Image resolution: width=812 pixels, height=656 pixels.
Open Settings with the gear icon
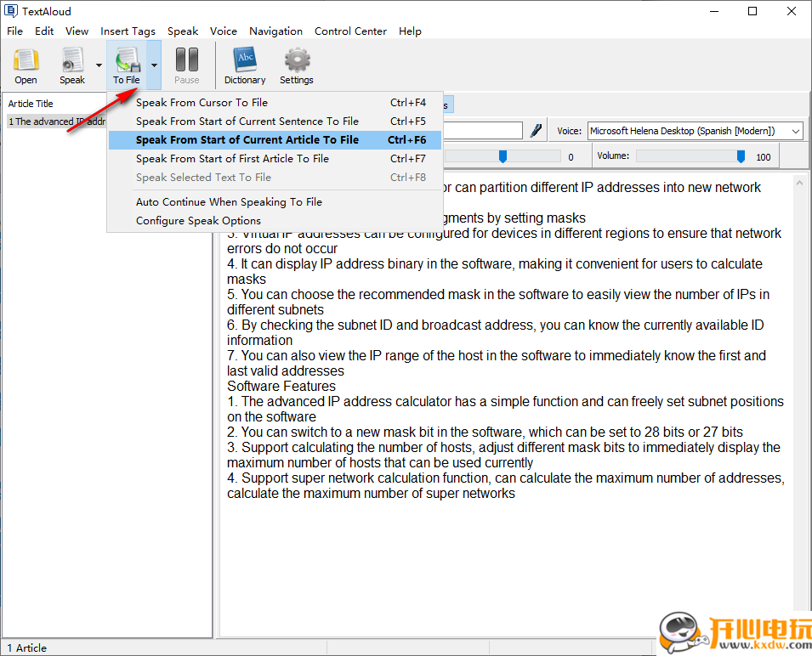click(x=297, y=65)
